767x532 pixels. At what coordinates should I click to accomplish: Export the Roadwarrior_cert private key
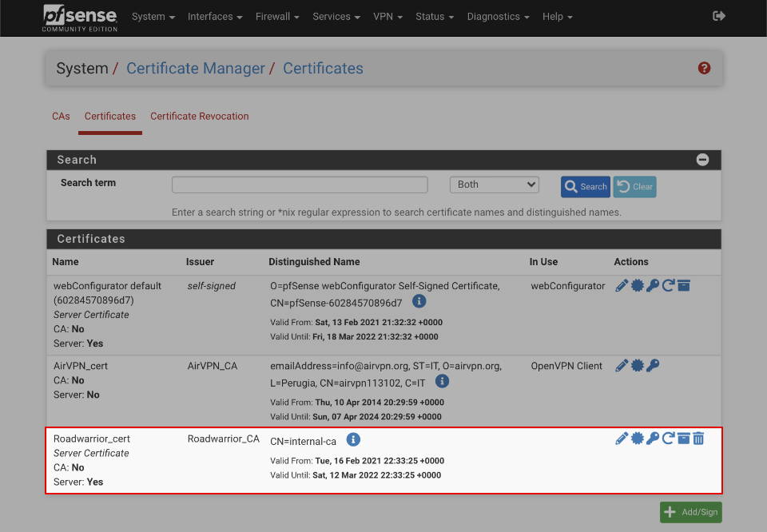point(653,438)
